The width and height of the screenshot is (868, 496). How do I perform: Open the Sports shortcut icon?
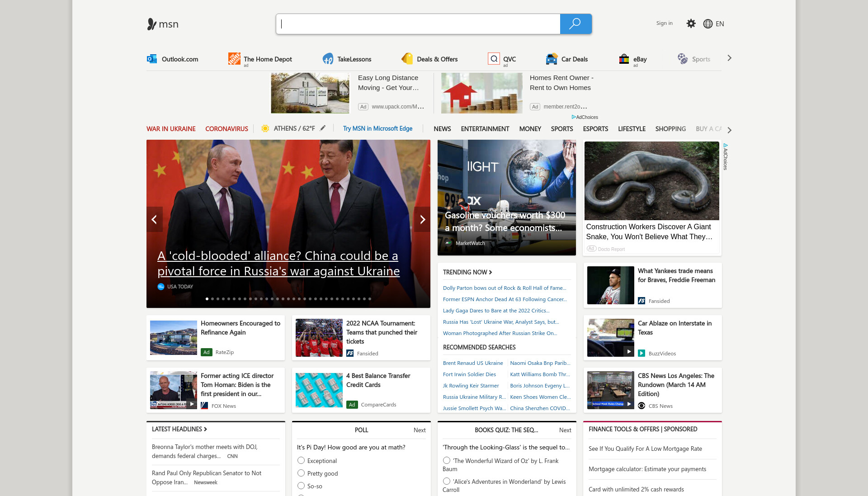point(682,59)
